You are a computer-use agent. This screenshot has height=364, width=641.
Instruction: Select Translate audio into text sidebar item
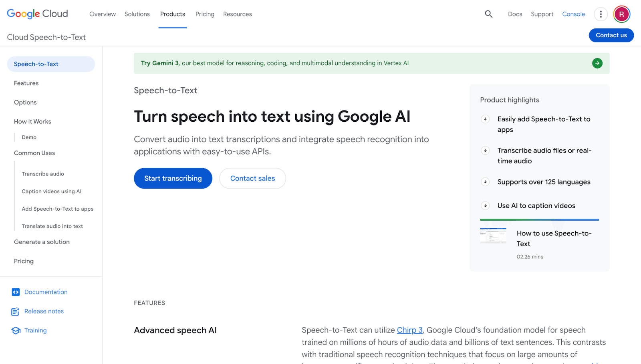click(x=52, y=226)
